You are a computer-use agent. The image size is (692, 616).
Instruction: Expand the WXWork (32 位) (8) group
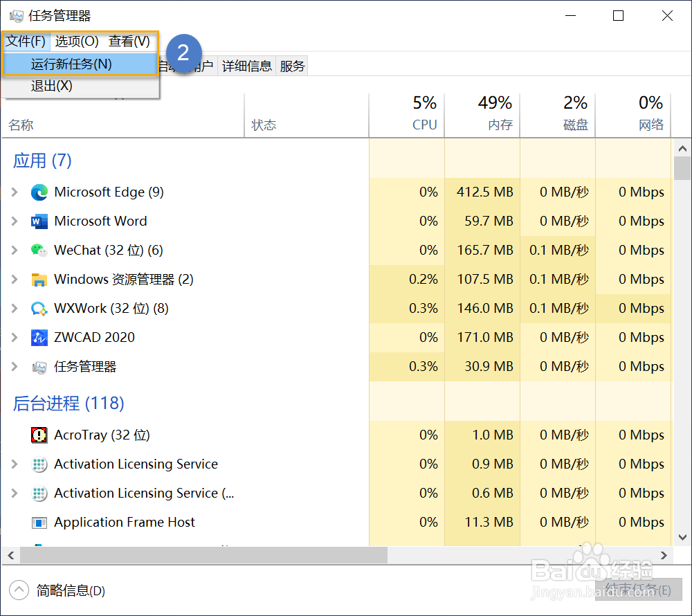click(x=14, y=309)
